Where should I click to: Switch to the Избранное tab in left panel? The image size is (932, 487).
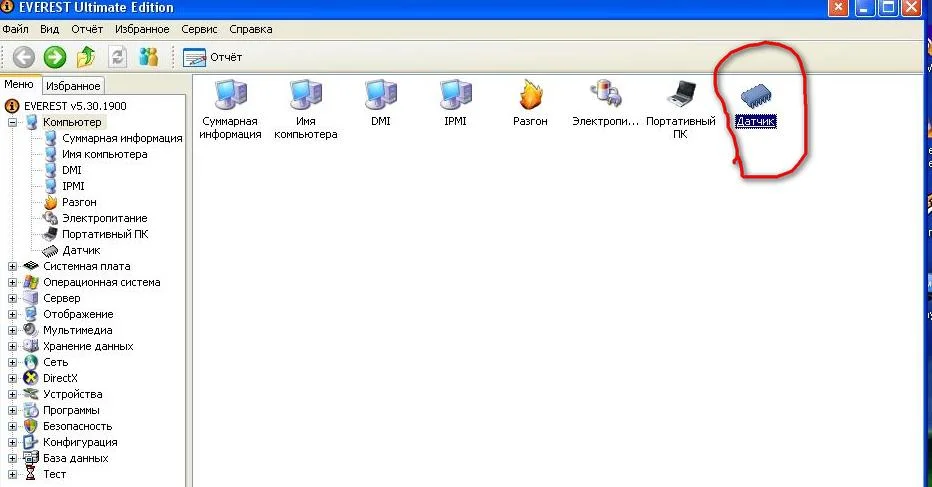[x=73, y=86]
